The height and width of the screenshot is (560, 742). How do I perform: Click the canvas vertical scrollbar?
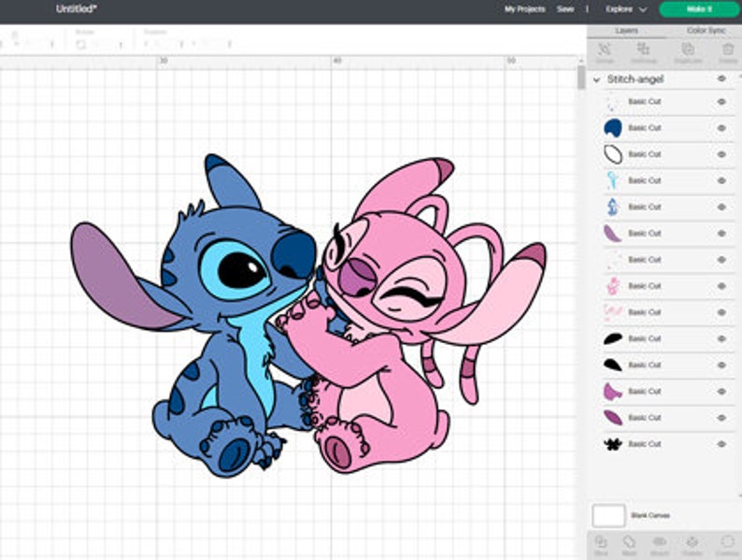581,78
